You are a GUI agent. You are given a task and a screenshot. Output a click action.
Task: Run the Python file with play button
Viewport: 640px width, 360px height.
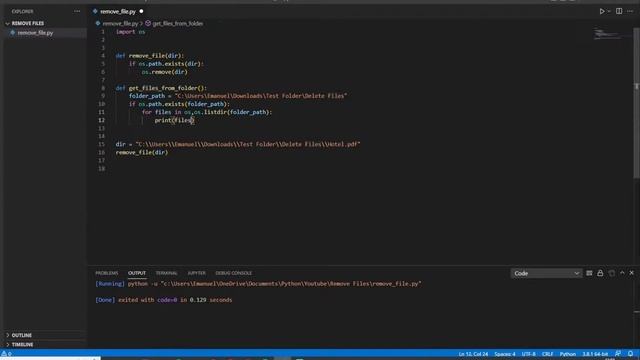602,11
